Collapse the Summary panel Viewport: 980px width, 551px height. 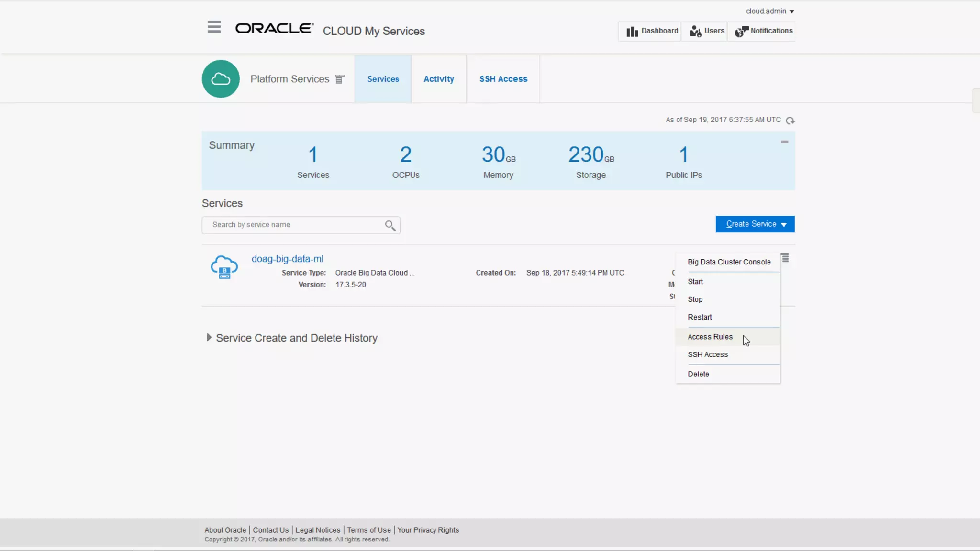784,142
